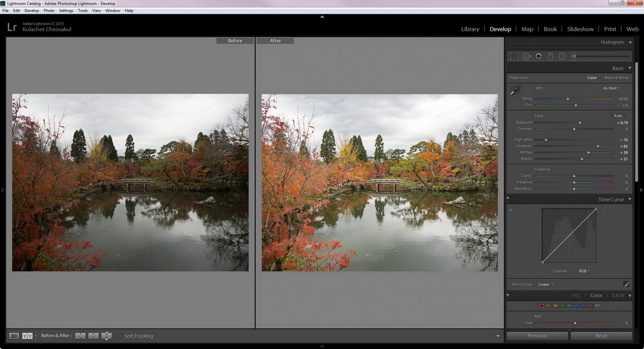This screenshot has width=644, height=349.
Task: Pick the White Balance eyedropper tool
Action: point(515,90)
